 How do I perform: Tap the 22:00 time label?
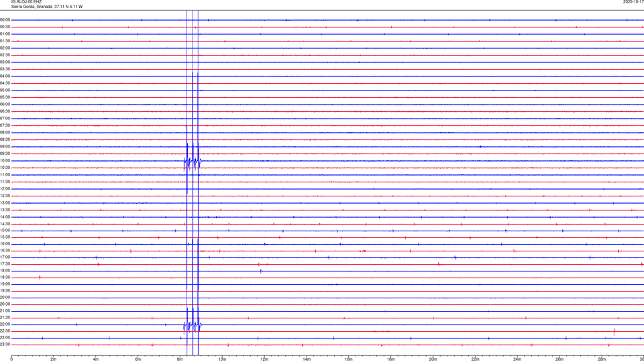point(5,324)
